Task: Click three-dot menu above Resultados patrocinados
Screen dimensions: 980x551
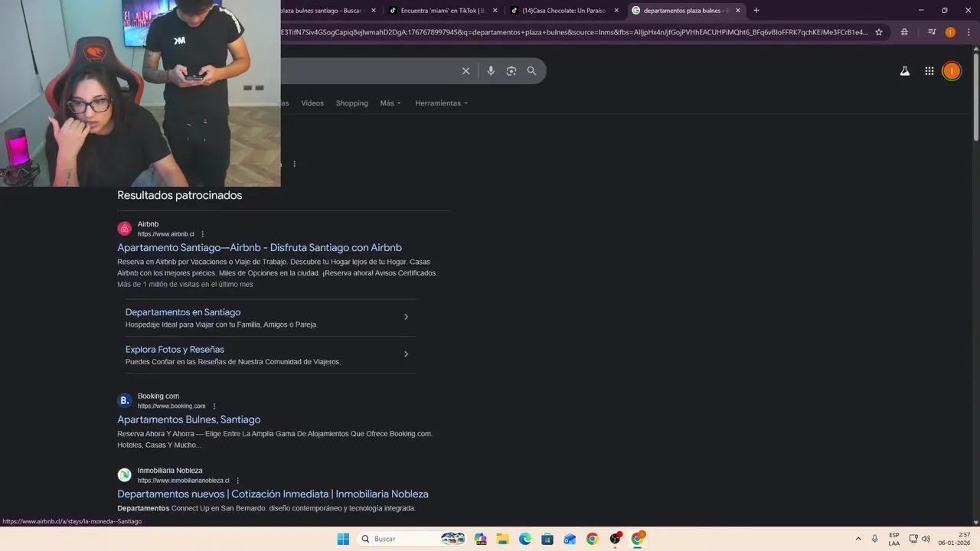Action: (294, 164)
